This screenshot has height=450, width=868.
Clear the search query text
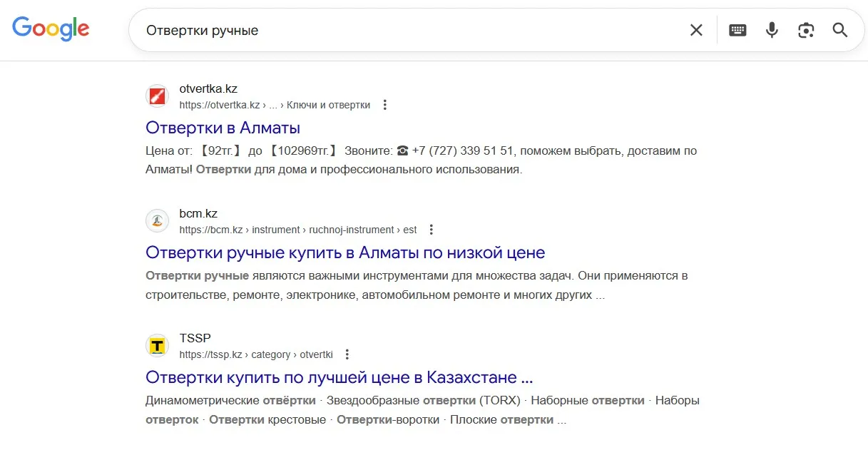point(696,30)
